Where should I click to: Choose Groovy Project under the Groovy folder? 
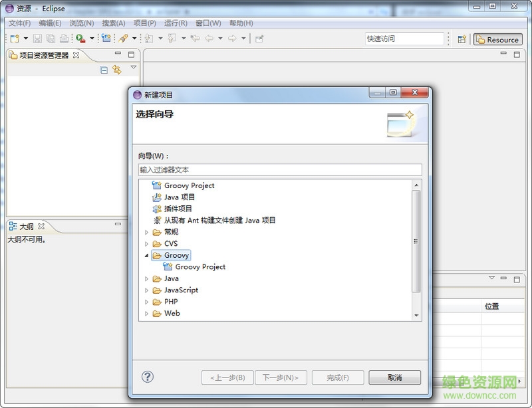[x=199, y=267]
